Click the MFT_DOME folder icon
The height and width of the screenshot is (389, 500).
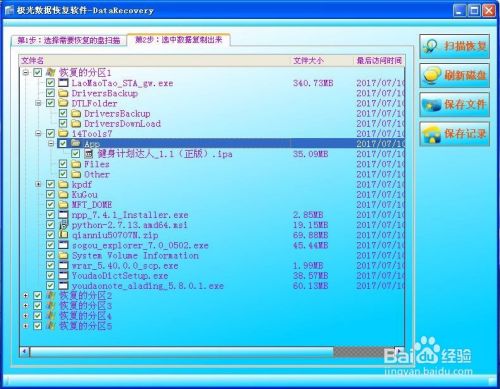(63, 204)
